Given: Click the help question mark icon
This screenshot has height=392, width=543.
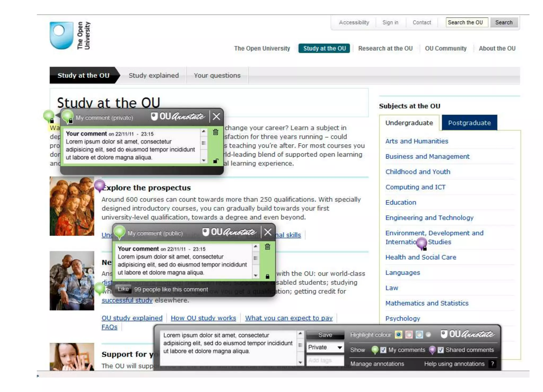Looking at the screenshot, I should 492,364.
